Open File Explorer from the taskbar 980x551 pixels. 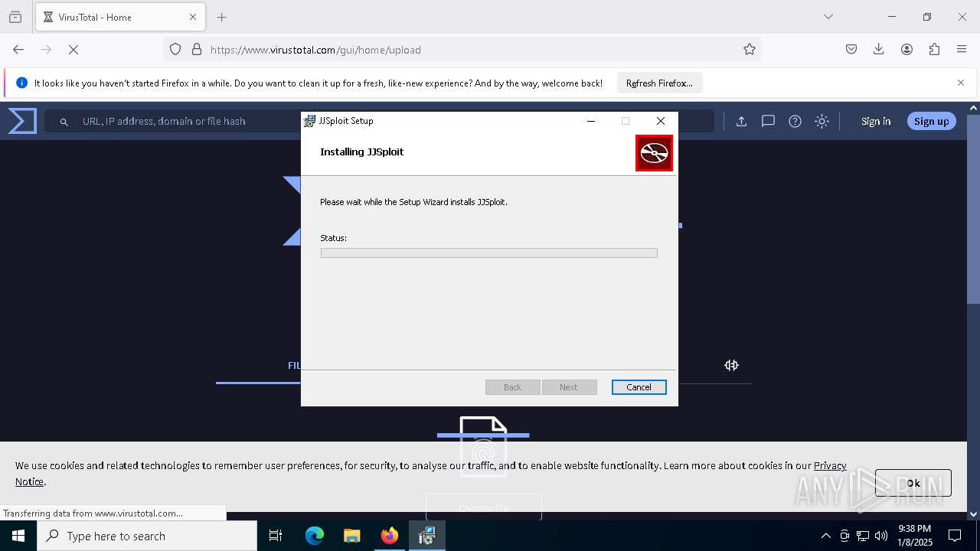tap(351, 536)
